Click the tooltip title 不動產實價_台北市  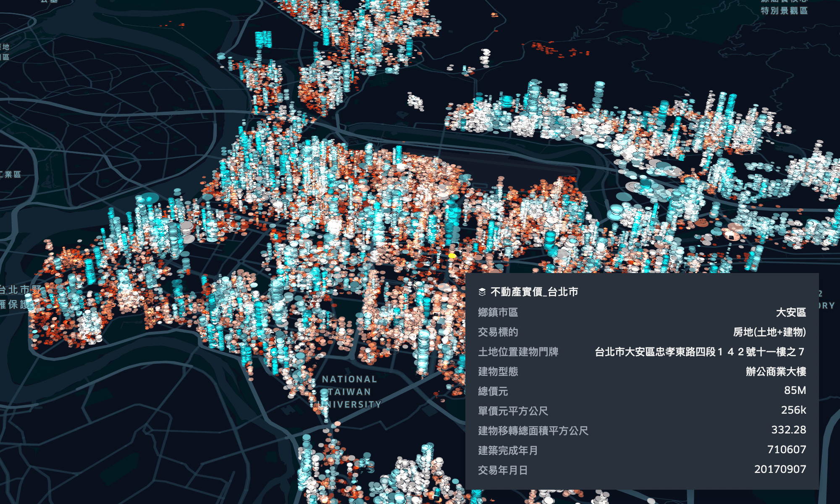tap(534, 292)
